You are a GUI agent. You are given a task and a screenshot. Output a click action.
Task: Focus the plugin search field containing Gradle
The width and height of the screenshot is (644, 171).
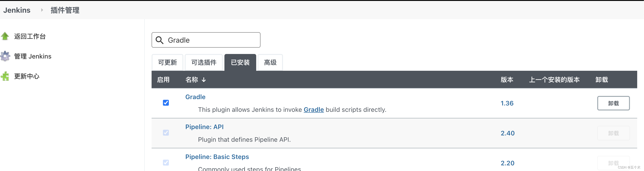(x=206, y=40)
